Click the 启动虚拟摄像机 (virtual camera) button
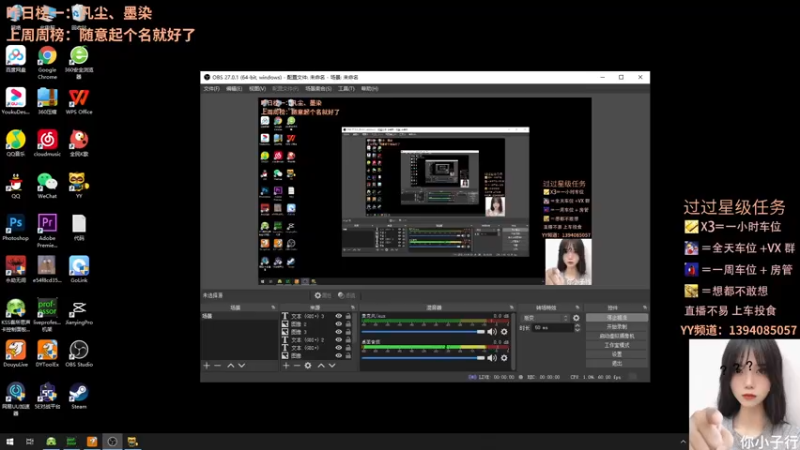Screen dimensions: 800x450 coord(617,336)
